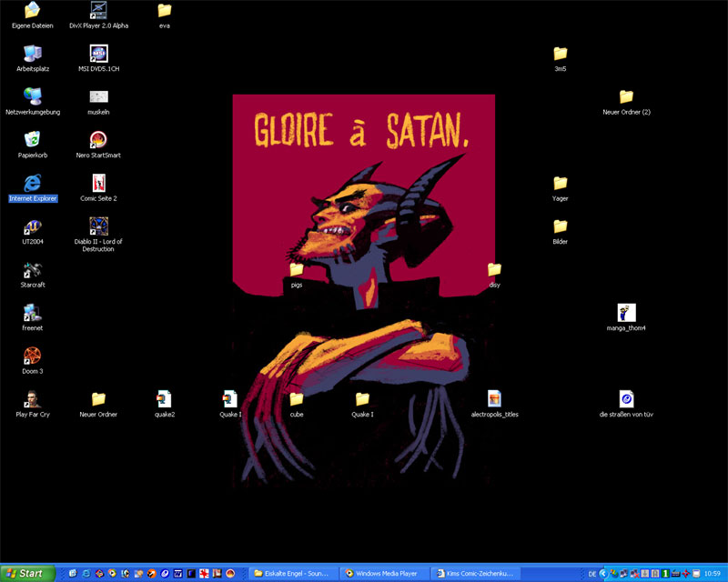Open the Papierkorb recycle bin
Image resolution: width=728 pixels, height=582 pixels.
[33, 139]
